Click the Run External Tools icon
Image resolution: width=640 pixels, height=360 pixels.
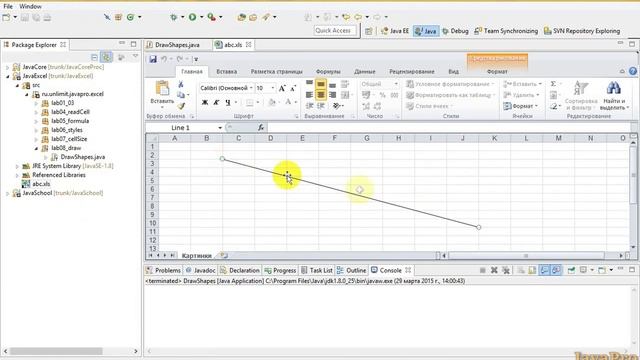211,17
